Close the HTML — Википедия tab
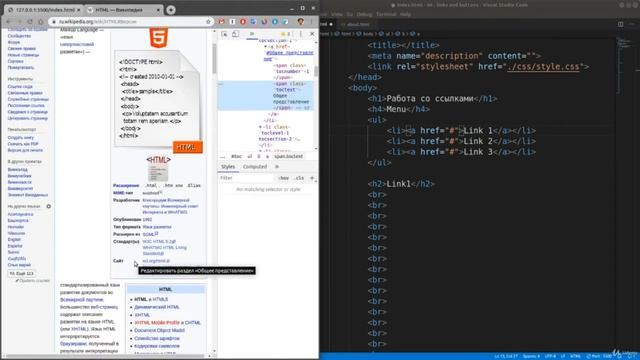The image size is (640, 360). click(x=158, y=10)
